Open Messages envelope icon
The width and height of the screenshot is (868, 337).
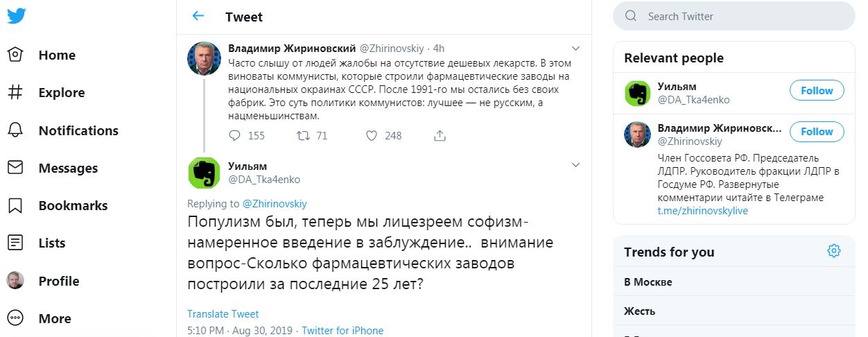(15, 168)
